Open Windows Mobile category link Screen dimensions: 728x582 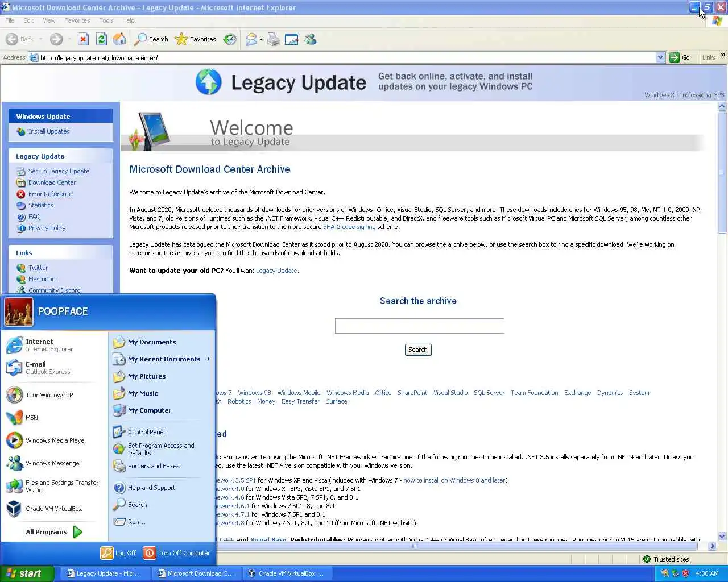click(299, 393)
